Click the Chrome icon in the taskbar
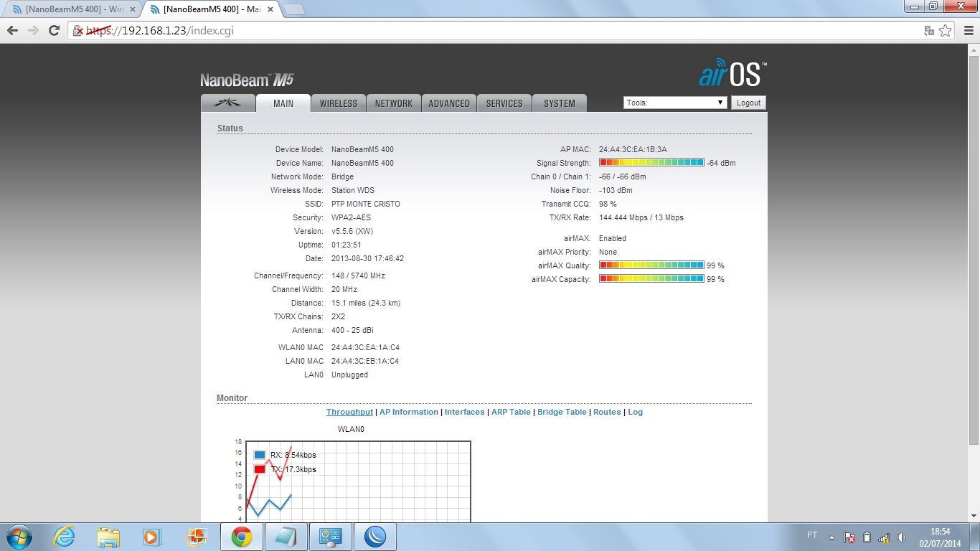 click(x=241, y=537)
